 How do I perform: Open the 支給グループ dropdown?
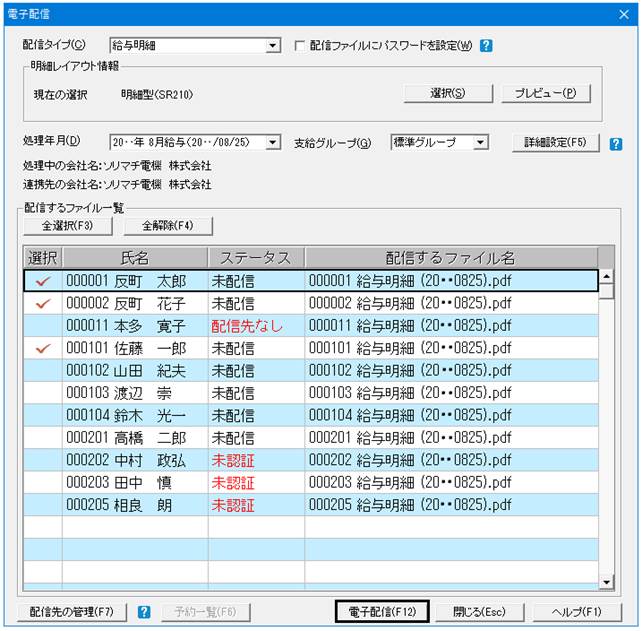click(x=481, y=142)
